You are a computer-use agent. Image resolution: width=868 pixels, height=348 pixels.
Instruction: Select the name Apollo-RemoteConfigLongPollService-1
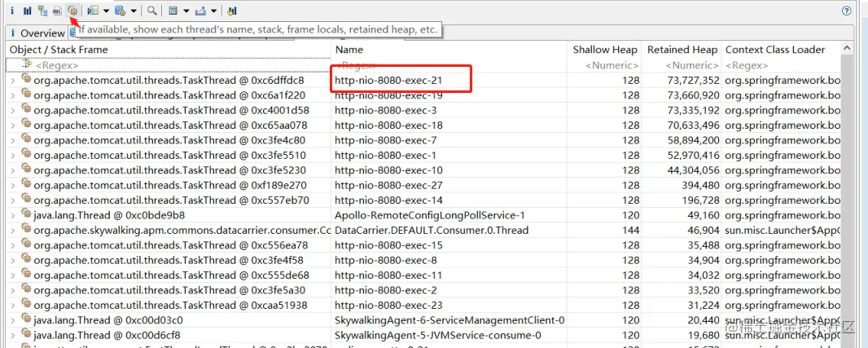tap(430, 215)
